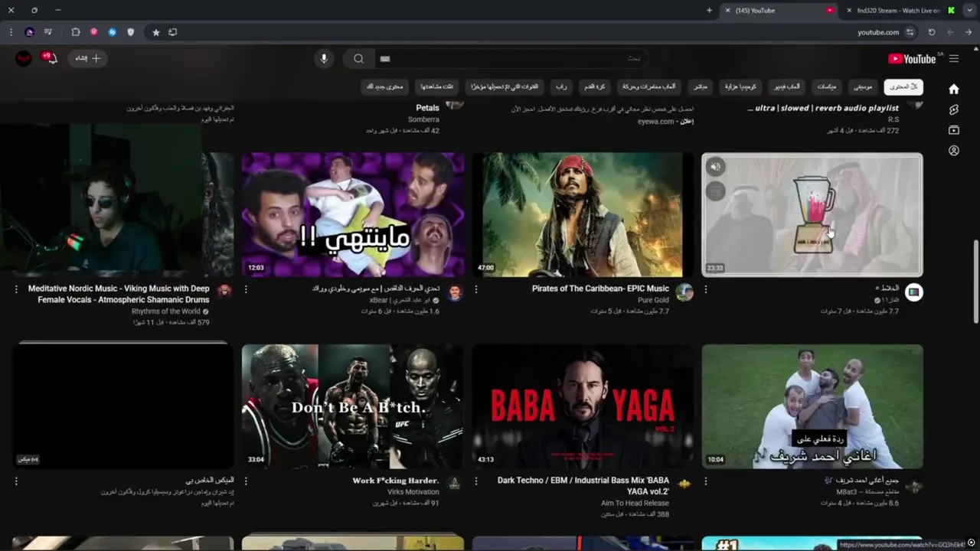Start voice search with the microphone
The height and width of the screenshot is (551, 980).
(x=324, y=59)
